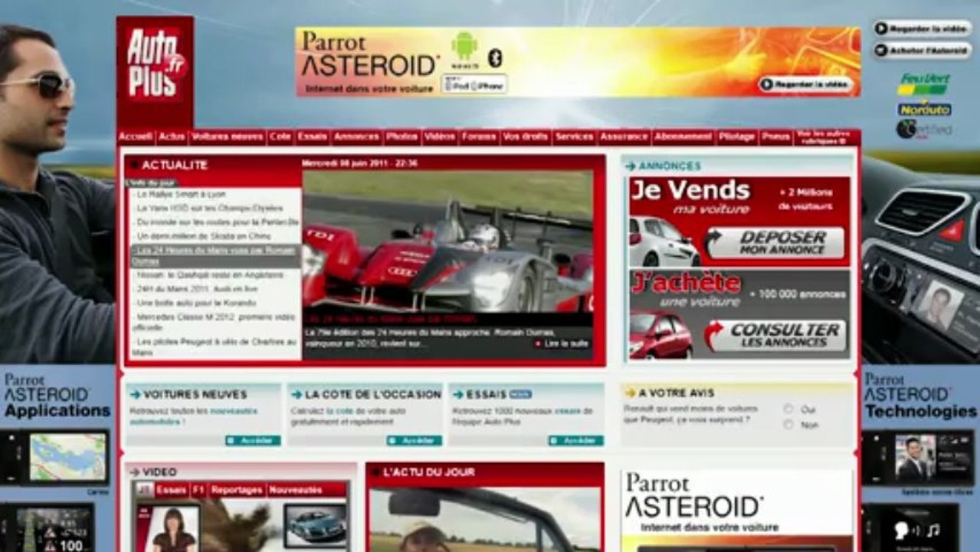Select the Oui radio button
The height and width of the screenshot is (552, 980).
coord(788,409)
